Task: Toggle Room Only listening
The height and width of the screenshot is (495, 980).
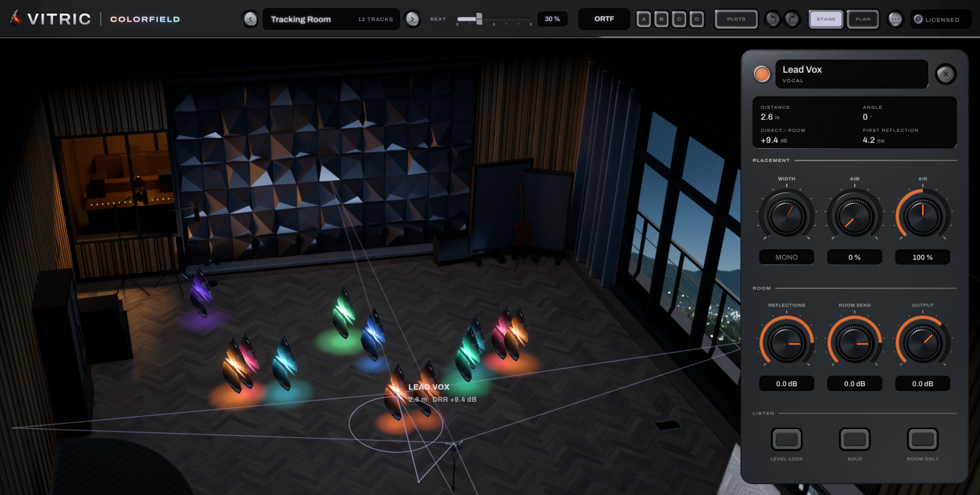Action: click(x=923, y=439)
